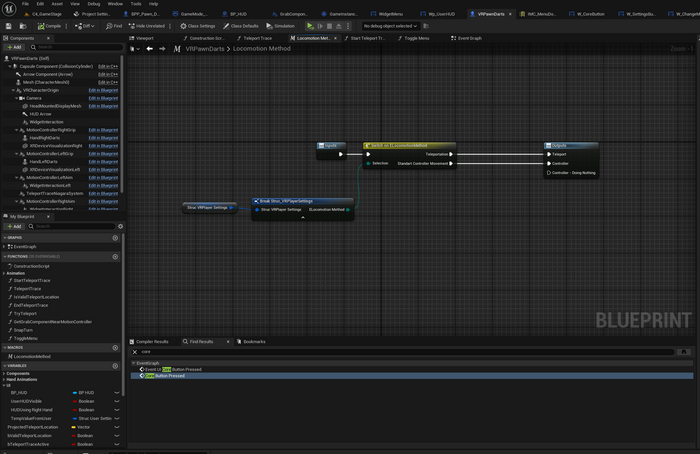Add new variable with Variables plus icon

point(116,366)
